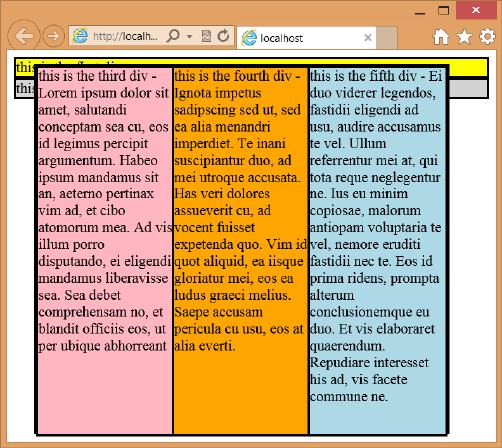502x448 pixels.
Task: Close the localhost tab
Action: tap(368, 38)
